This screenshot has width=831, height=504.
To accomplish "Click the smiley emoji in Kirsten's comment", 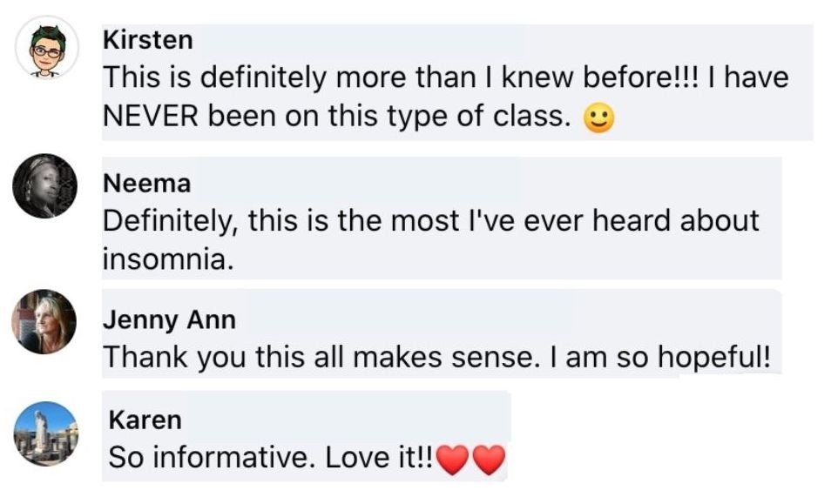I will [x=597, y=119].
